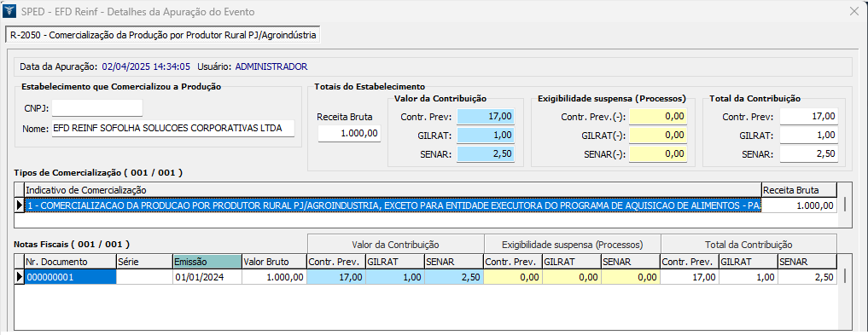This screenshot has height=335, width=868.
Task: Click the blue GILRAT 1,00 totals field
Action: [486, 136]
